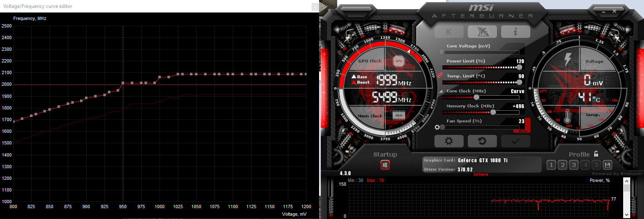Image resolution: width=644 pixels, height=219 pixels.
Task: Select profile slot 4
Action: click(585, 165)
